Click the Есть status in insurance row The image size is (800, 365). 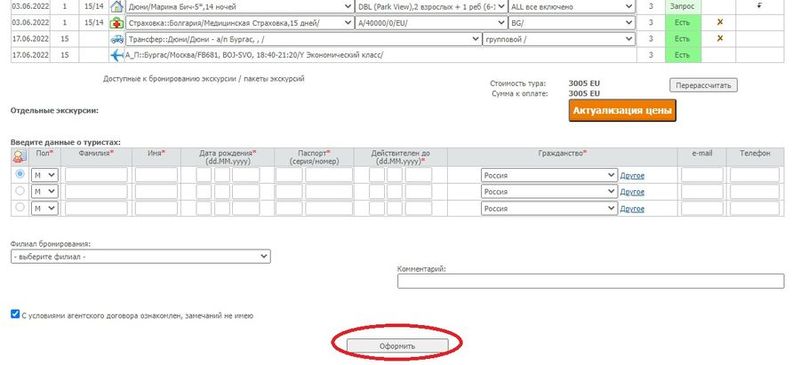click(x=683, y=22)
